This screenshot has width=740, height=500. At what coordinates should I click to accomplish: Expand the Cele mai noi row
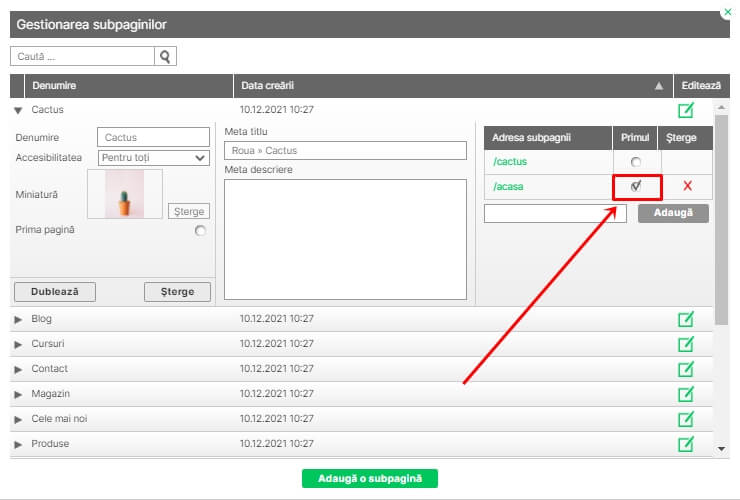coord(18,418)
